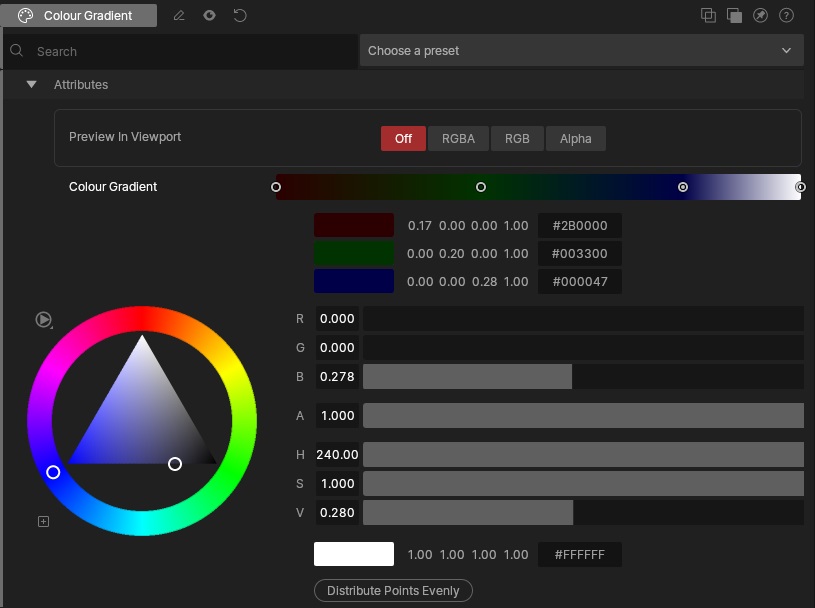Click the G channel slider bar
Viewport: 815px width, 608px height.
tap(583, 348)
